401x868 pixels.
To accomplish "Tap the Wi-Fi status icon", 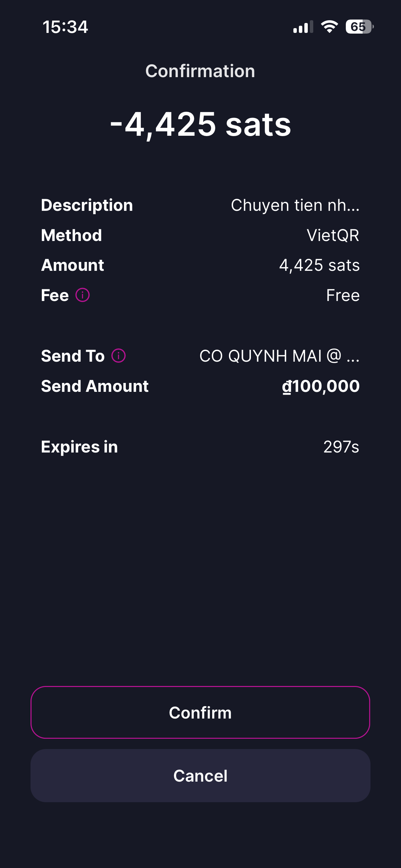I will (329, 27).
